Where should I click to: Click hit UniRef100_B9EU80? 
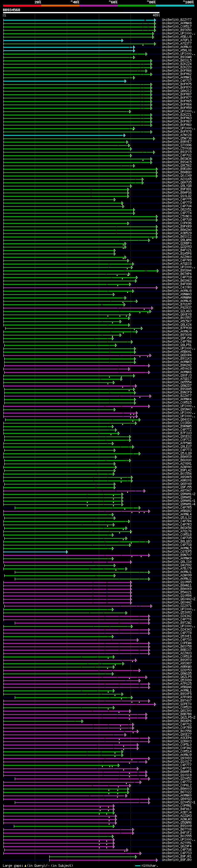(x=177, y=169)
